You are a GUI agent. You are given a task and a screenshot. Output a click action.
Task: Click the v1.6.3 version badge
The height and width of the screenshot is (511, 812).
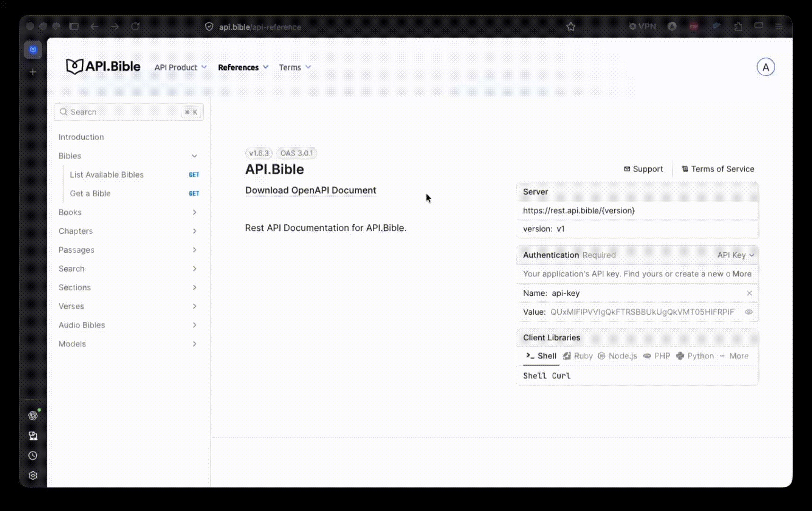[x=259, y=153]
